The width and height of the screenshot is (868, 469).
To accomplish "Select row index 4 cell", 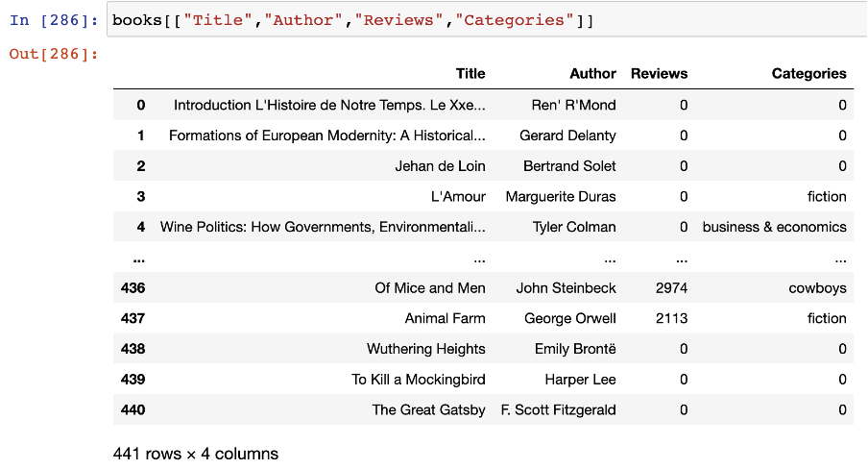I will pos(141,227).
